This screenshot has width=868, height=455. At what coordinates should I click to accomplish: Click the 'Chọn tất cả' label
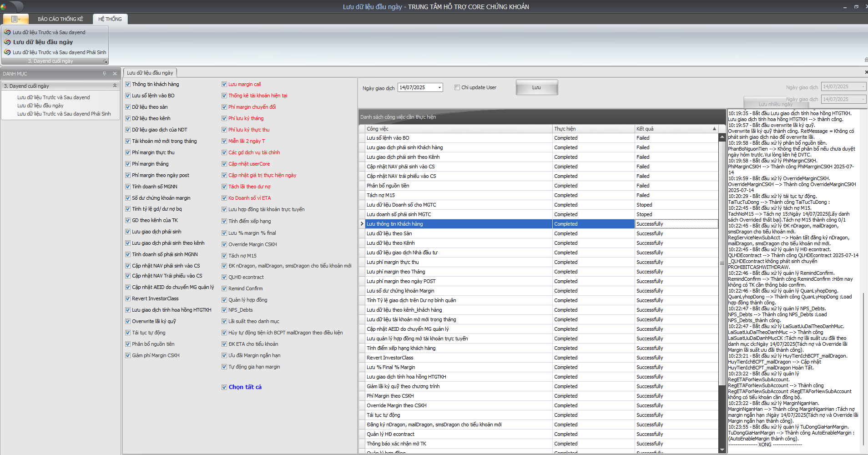245,387
